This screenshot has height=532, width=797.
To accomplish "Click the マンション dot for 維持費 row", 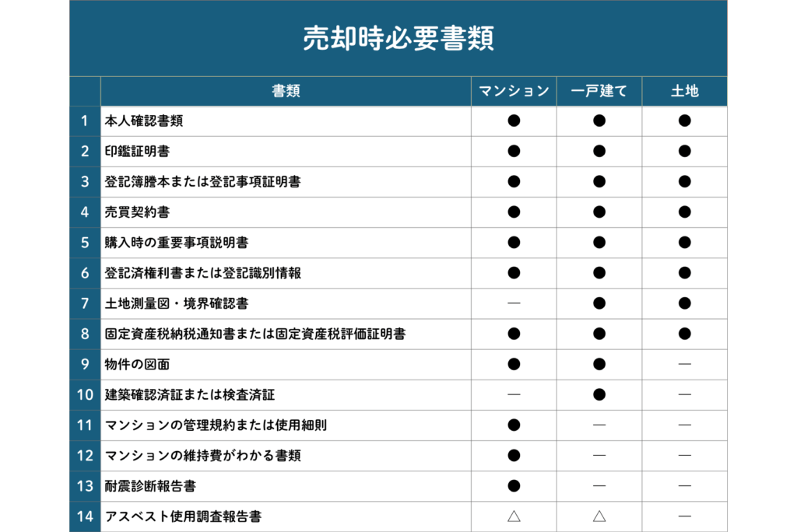I will (x=514, y=456).
